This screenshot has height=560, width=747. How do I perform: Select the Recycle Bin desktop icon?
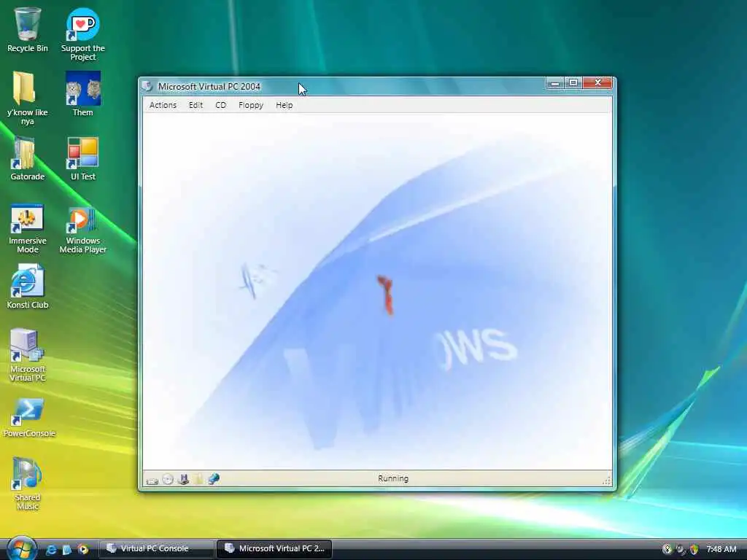click(28, 30)
